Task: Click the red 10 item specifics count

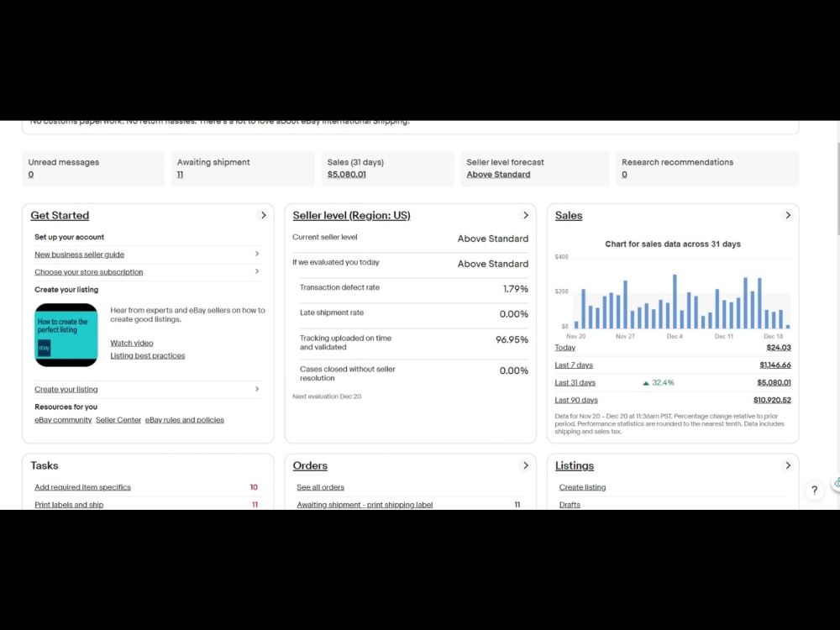Action: coord(254,487)
